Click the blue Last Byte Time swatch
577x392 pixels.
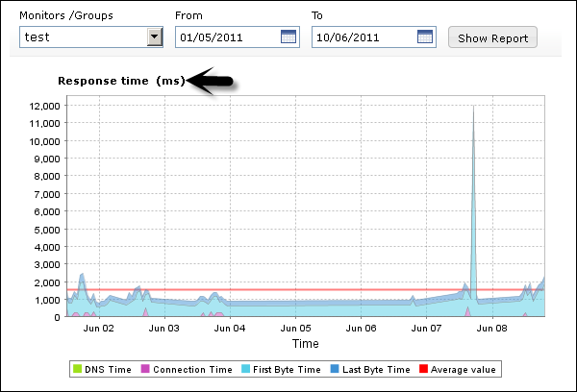[334, 369]
